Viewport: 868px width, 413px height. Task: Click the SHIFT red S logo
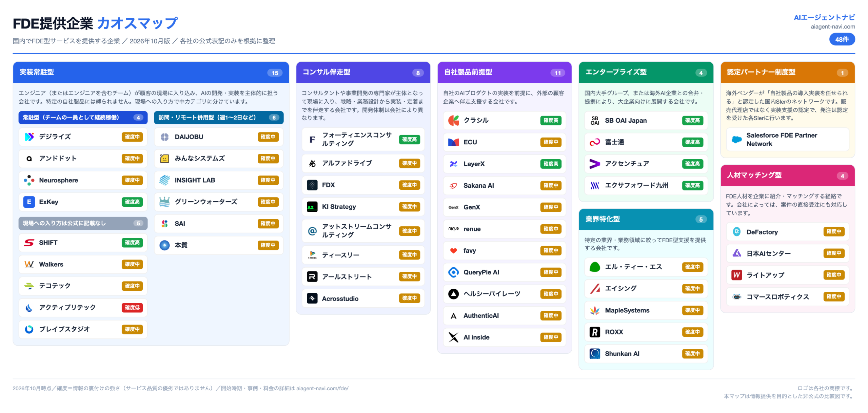click(x=29, y=243)
